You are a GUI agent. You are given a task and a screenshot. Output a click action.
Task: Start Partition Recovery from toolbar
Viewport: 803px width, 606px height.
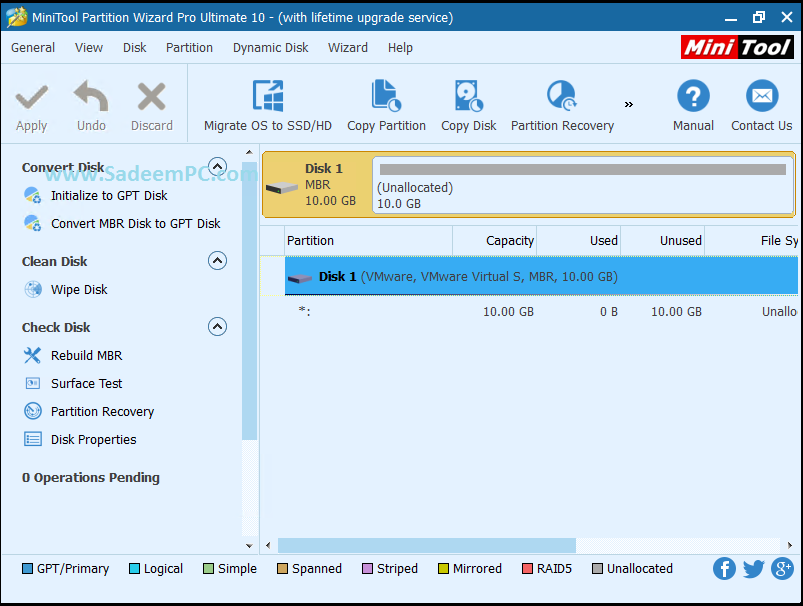click(562, 107)
